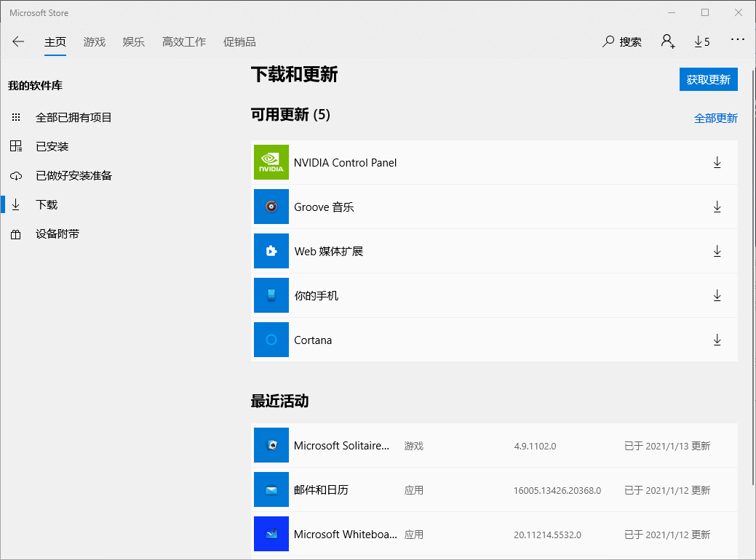Click 应用 label in 邮件和日历 row
The width and height of the screenshot is (756, 560).
[414, 491]
